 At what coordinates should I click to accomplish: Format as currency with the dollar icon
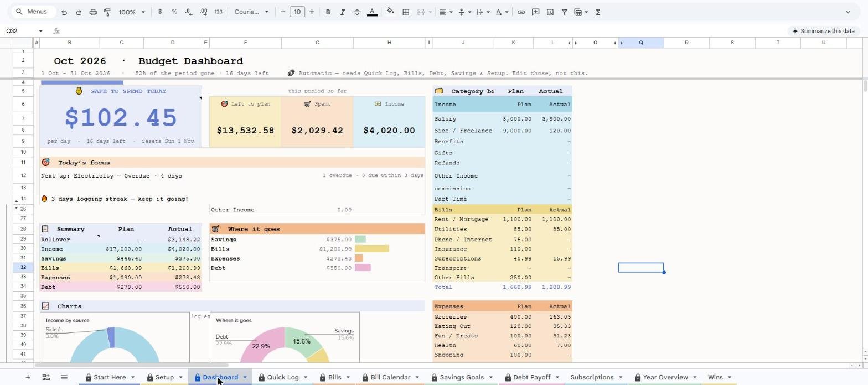pos(160,12)
